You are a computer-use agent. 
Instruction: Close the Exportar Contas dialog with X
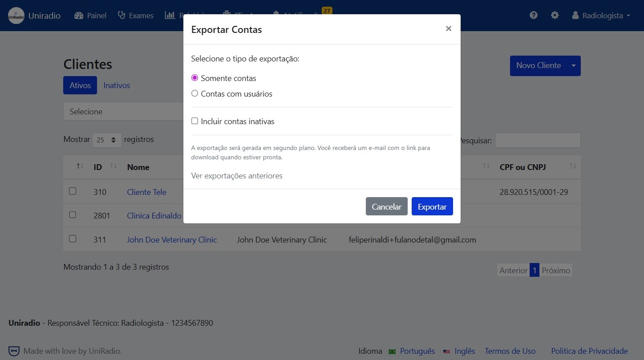pos(448,29)
